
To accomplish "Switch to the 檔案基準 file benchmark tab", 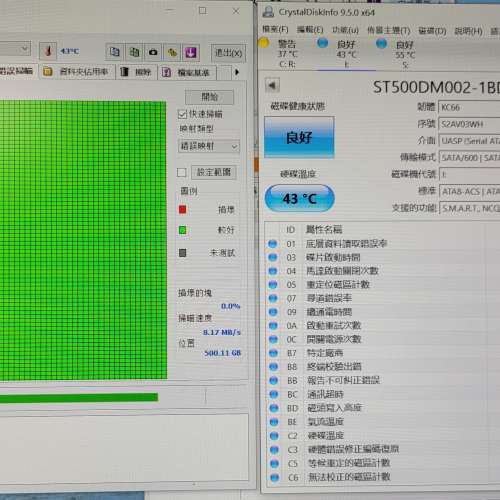I will pos(187,72).
